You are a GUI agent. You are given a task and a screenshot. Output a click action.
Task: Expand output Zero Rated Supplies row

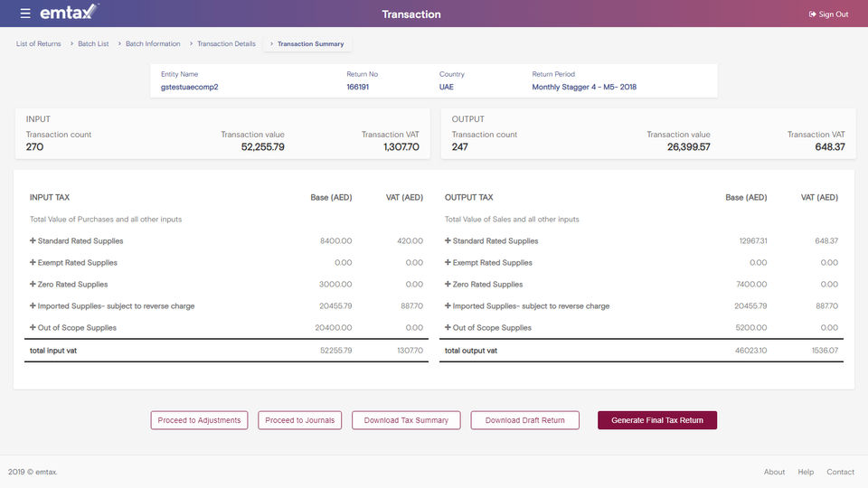click(448, 284)
